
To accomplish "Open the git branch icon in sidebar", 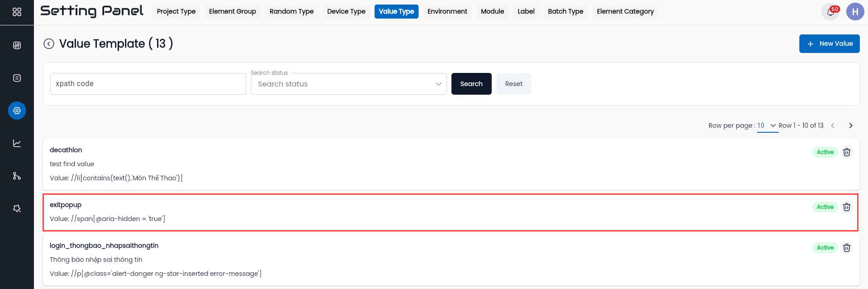I will coord(17,176).
